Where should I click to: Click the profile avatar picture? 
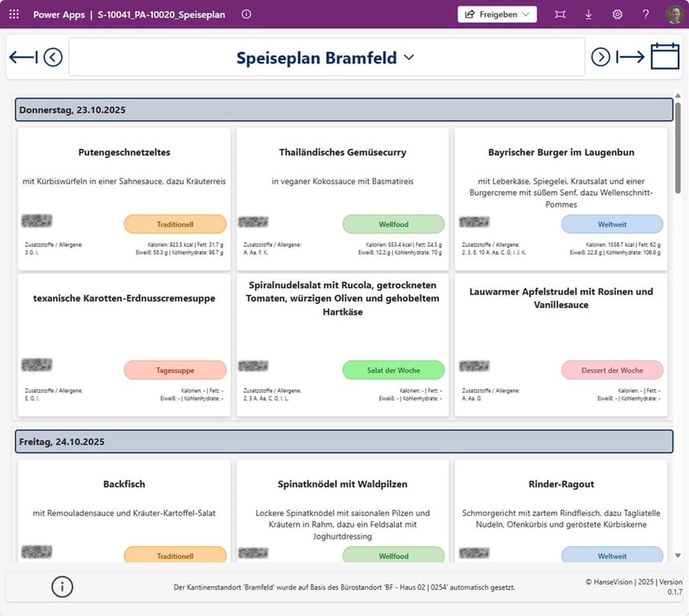pyautogui.click(x=674, y=14)
